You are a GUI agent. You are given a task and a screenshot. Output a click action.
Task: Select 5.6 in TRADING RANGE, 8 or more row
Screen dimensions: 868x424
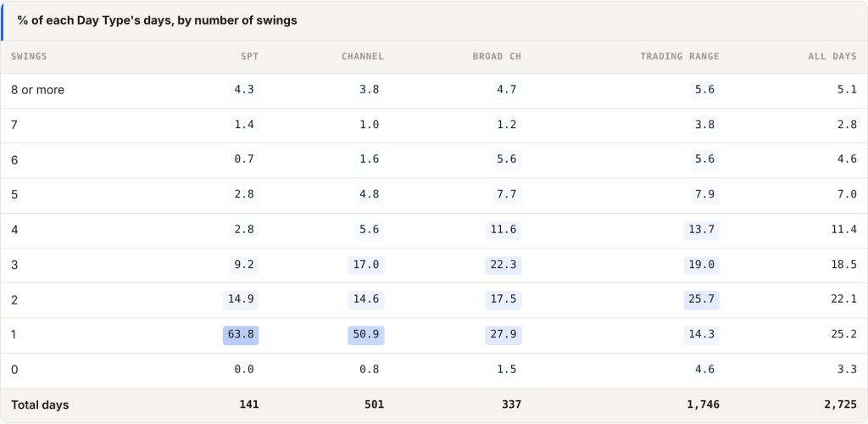(704, 90)
